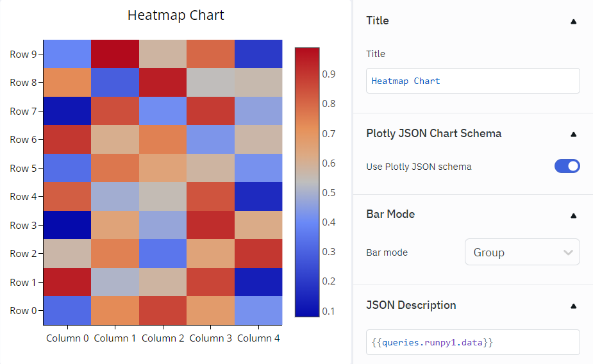Click the Bar Mode section heading
Screen dimensions: 593x364
tap(390, 214)
